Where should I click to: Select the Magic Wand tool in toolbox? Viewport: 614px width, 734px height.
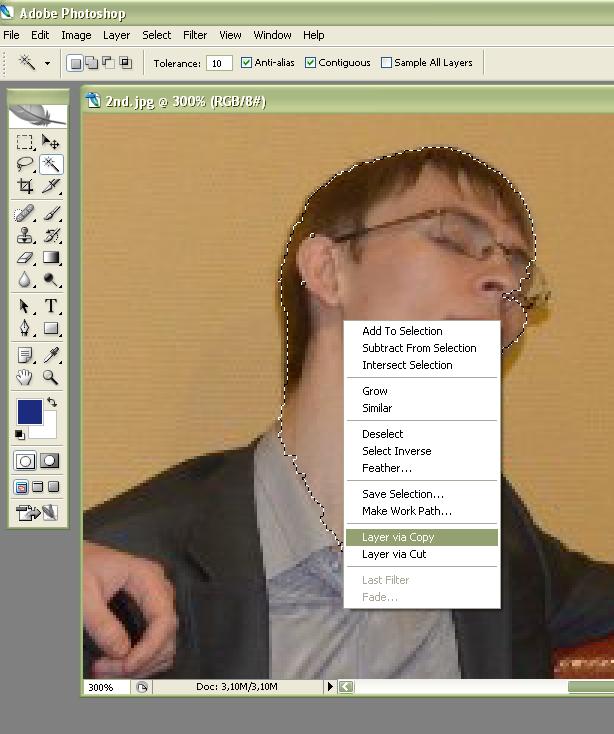click(x=51, y=164)
